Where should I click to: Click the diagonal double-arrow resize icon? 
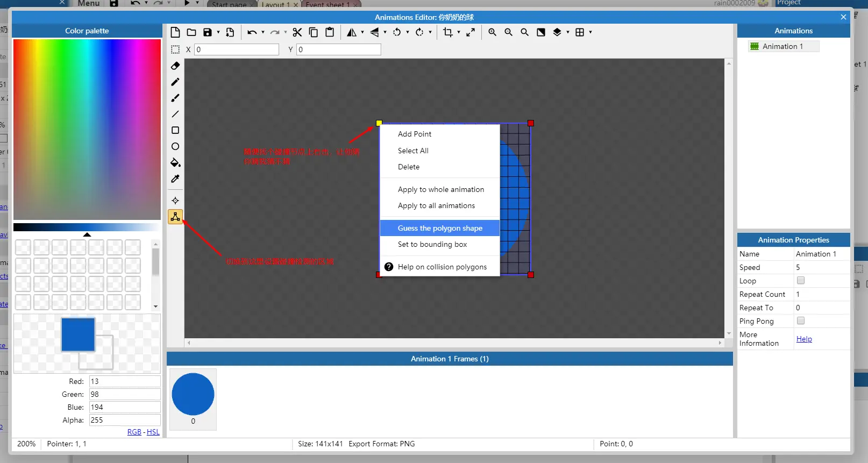pos(471,32)
